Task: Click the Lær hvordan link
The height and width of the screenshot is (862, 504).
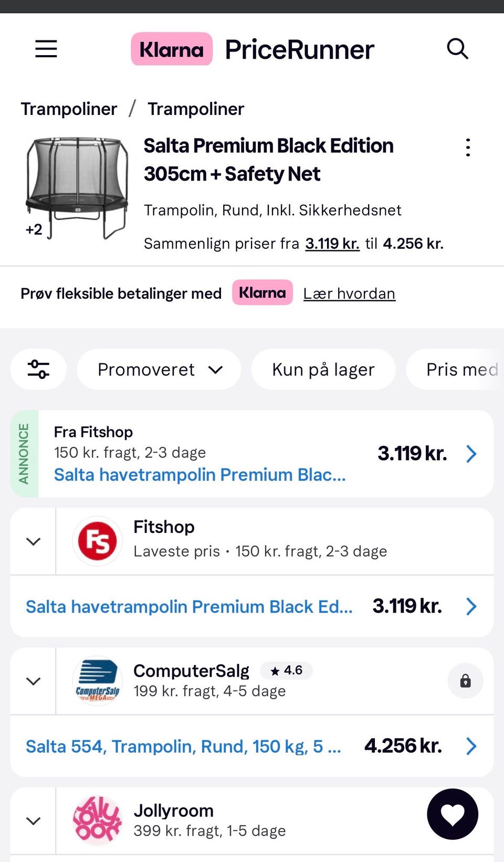Action: [x=349, y=293]
